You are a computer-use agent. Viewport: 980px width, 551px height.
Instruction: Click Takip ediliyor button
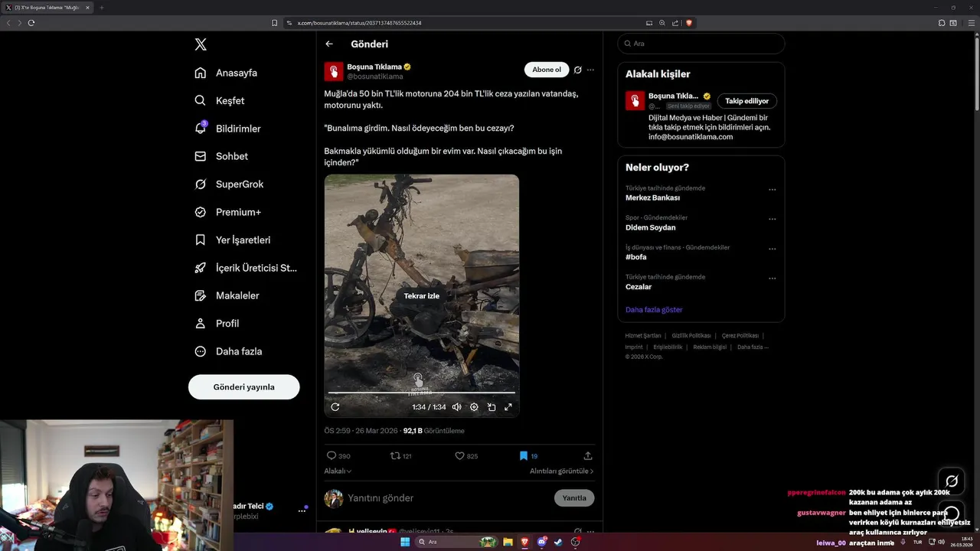pyautogui.click(x=746, y=101)
